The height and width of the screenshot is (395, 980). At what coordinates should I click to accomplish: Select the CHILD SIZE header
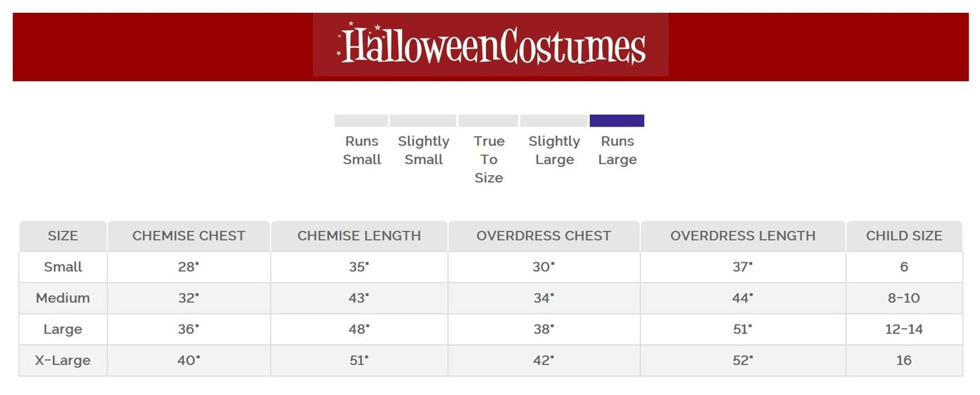coord(904,236)
